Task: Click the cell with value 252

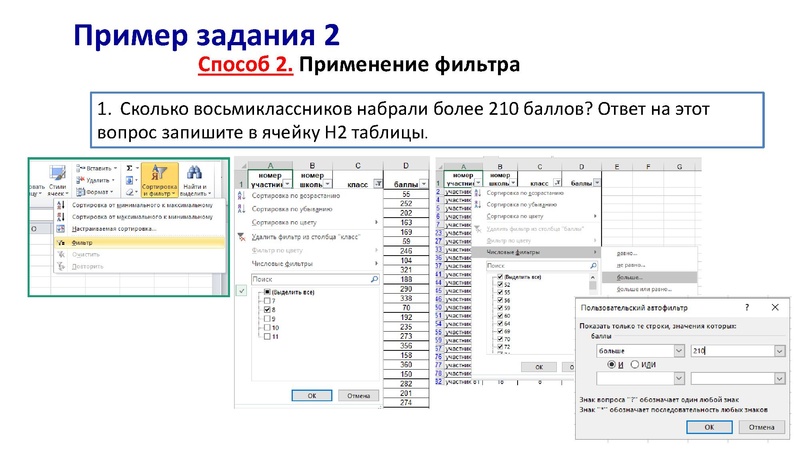Action: pos(406,204)
